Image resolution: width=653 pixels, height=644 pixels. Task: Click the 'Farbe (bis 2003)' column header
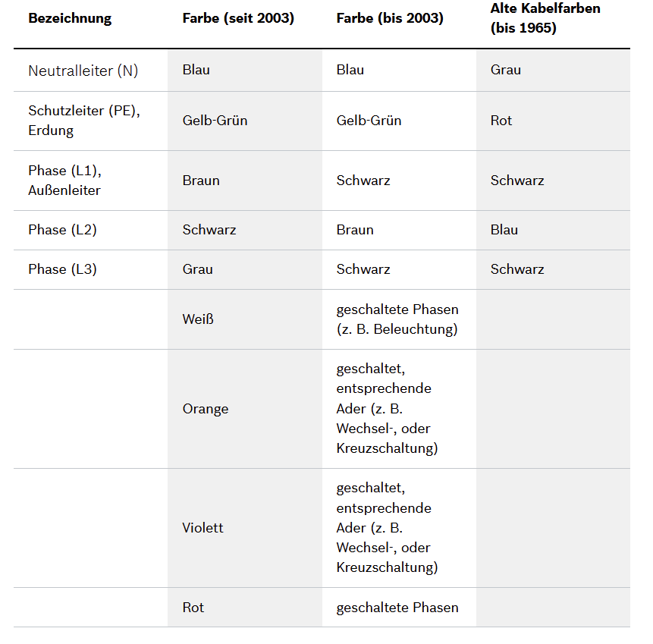coord(390,18)
